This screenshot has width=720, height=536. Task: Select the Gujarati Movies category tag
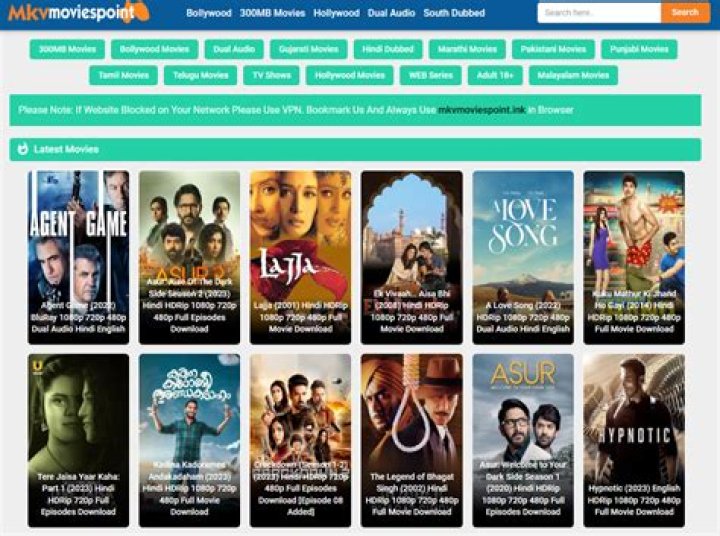[x=309, y=49]
